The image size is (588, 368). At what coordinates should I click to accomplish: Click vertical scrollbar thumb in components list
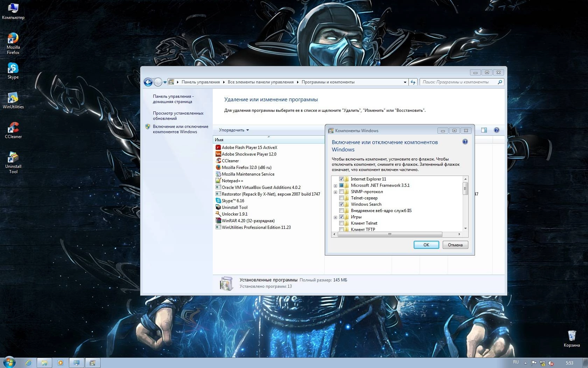465,189
